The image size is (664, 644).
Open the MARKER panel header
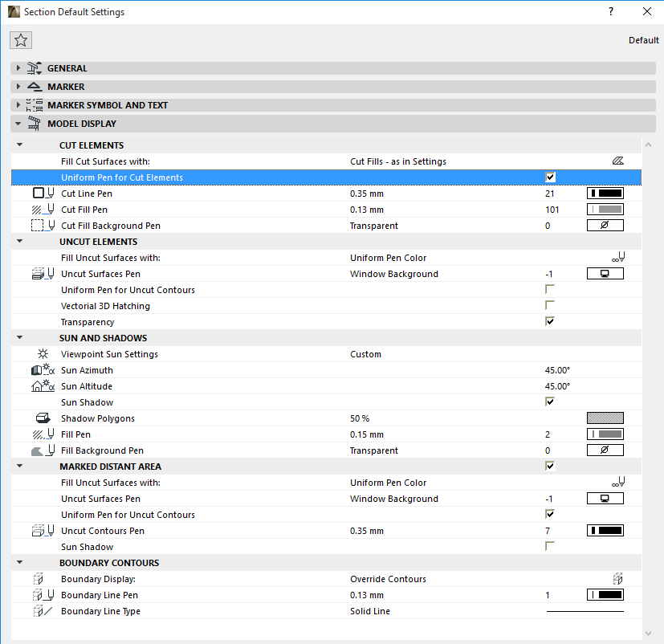click(333, 87)
